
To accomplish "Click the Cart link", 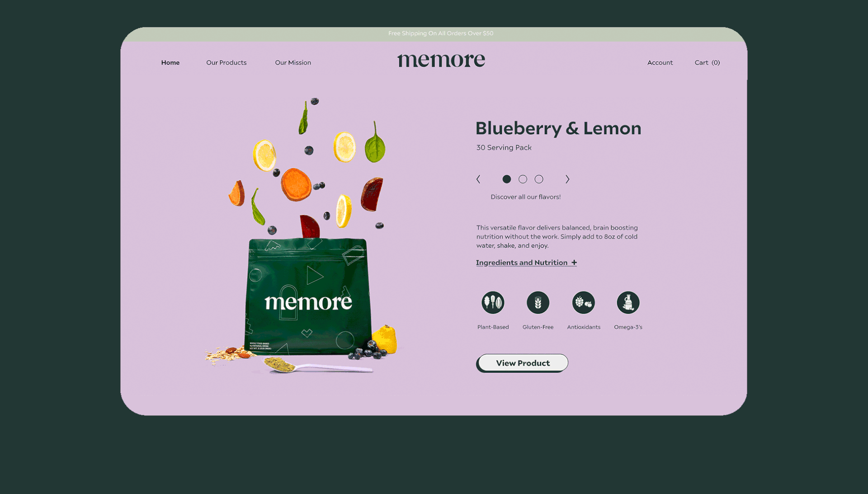I will (x=707, y=62).
